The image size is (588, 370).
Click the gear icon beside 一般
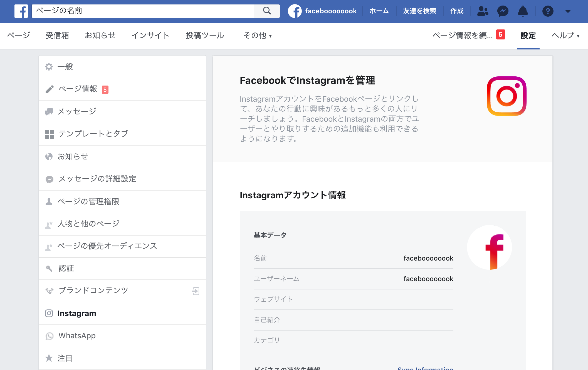click(x=49, y=67)
